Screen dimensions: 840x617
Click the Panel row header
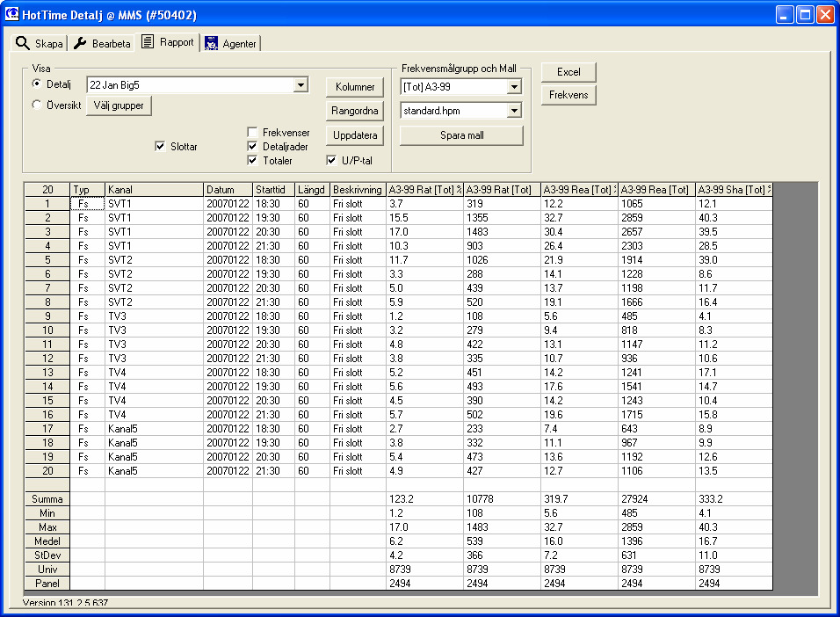click(47, 584)
